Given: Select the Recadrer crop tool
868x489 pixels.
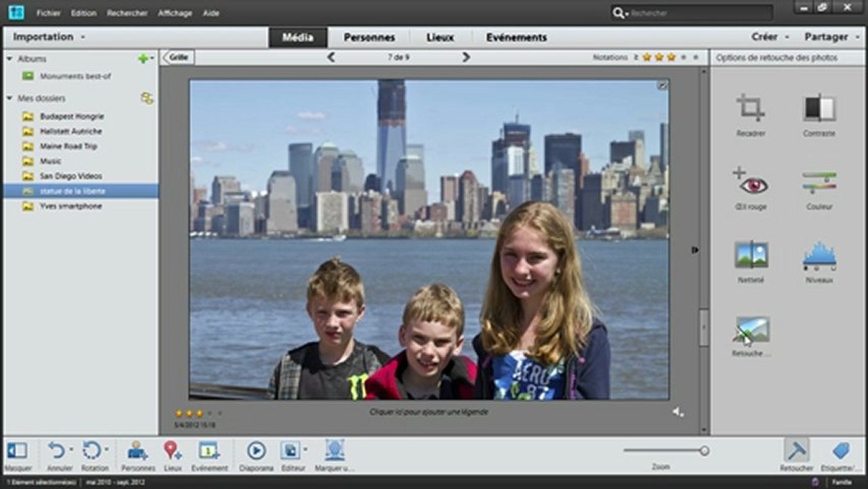Looking at the screenshot, I should coord(751,108).
